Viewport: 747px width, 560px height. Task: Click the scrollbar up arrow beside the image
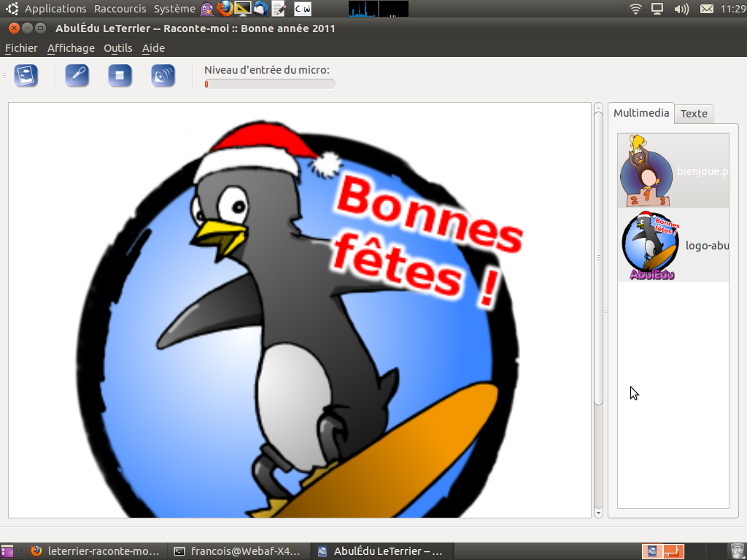(599, 108)
